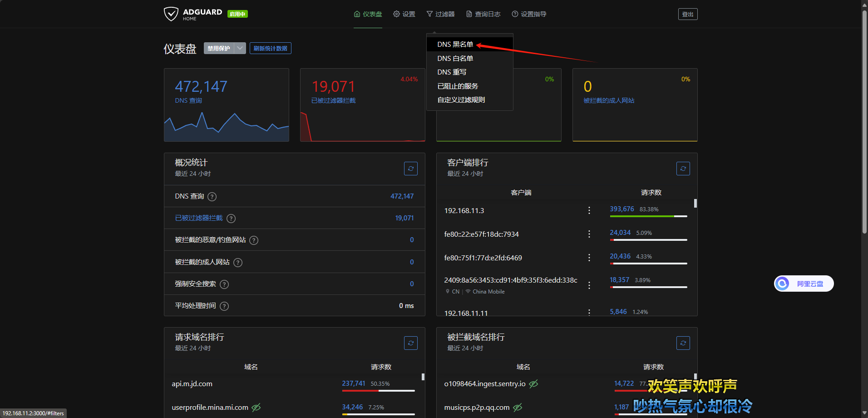Refresh the 被拦截域名排行 panel
The image size is (868, 418).
coord(683,343)
